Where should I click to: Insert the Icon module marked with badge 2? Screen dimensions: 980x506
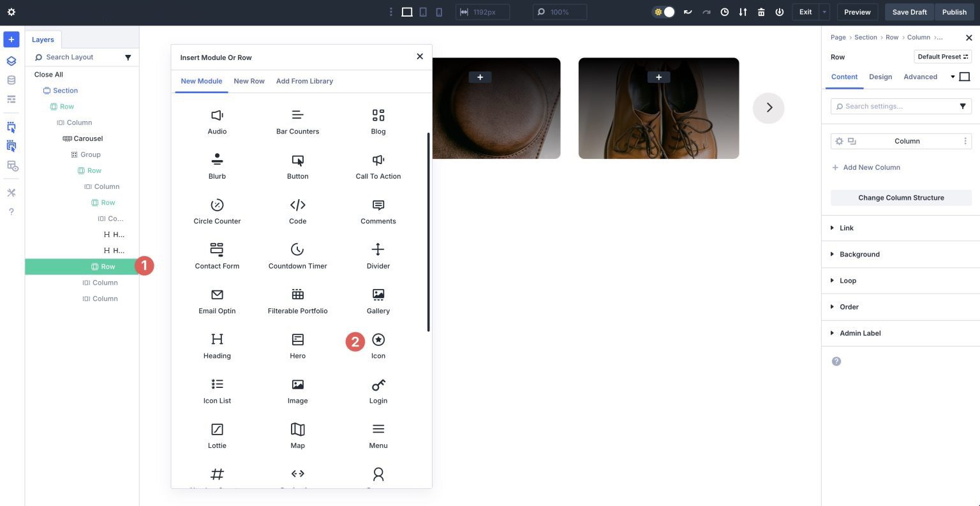378,345
